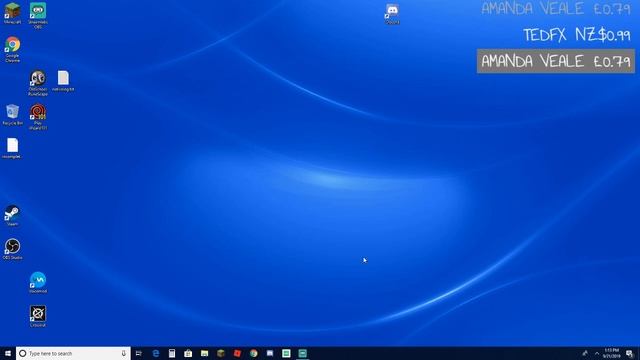The image size is (640, 360).
Task: Launch Microsoft Edge from the taskbar
Action: tap(156, 353)
